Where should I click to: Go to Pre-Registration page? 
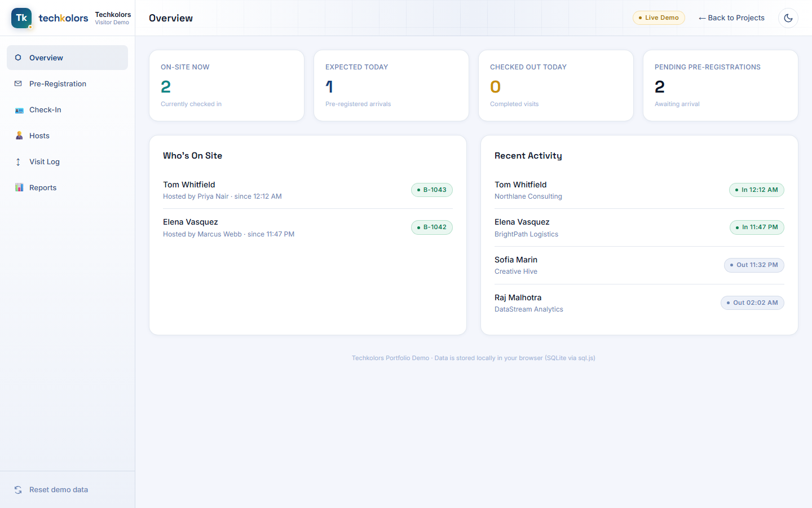(67, 84)
